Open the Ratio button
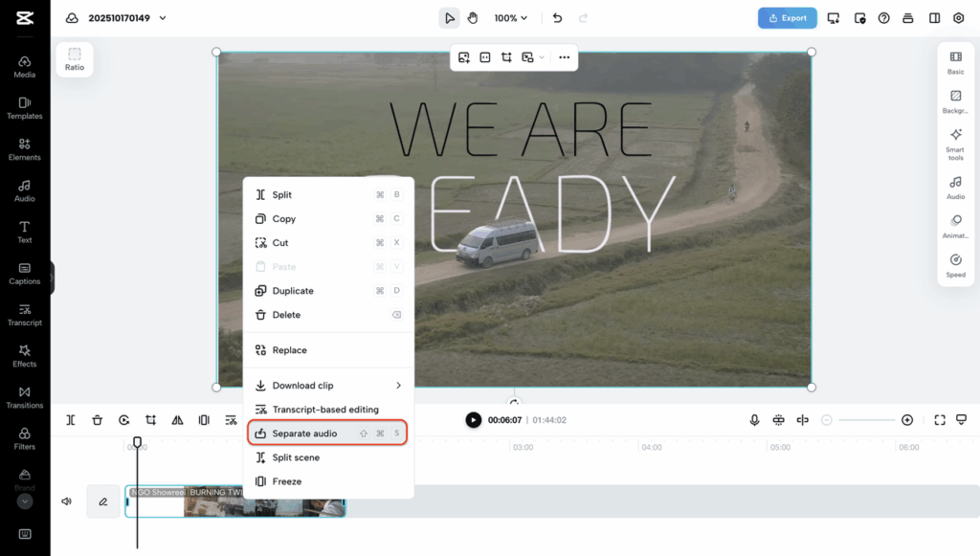Image resolution: width=980 pixels, height=556 pixels. click(75, 59)
